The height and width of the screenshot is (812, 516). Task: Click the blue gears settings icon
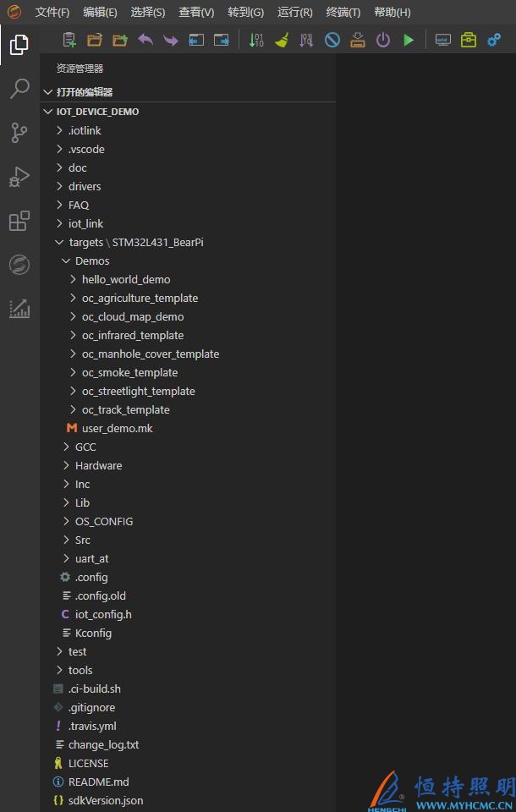(x=494, y=40)
